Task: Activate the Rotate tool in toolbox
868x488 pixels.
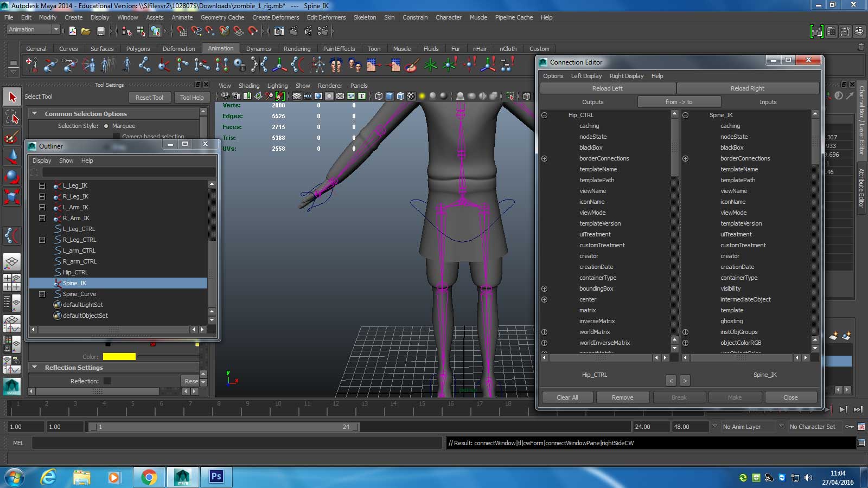Action: (x=12, y=177)
